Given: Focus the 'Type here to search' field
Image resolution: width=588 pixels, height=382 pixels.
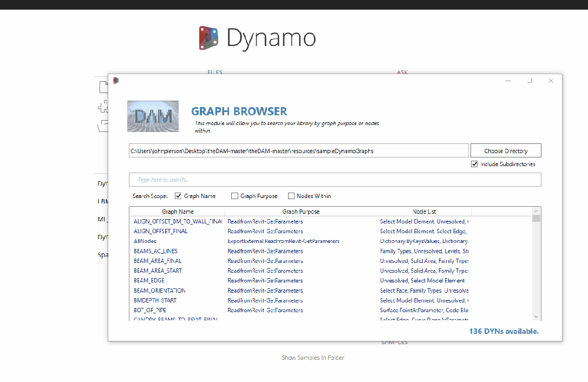Looking at the screenshot, I should [335, 180].
